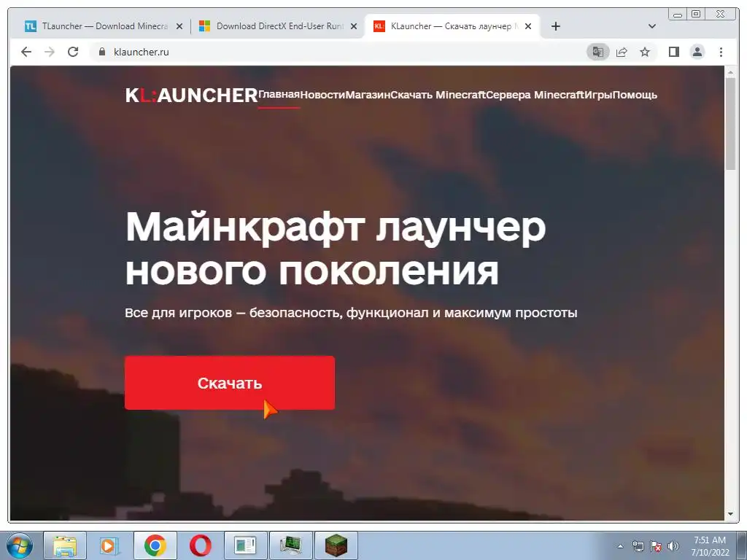
Task: Click the volume speaker tray icon
Action: point(673,546)
